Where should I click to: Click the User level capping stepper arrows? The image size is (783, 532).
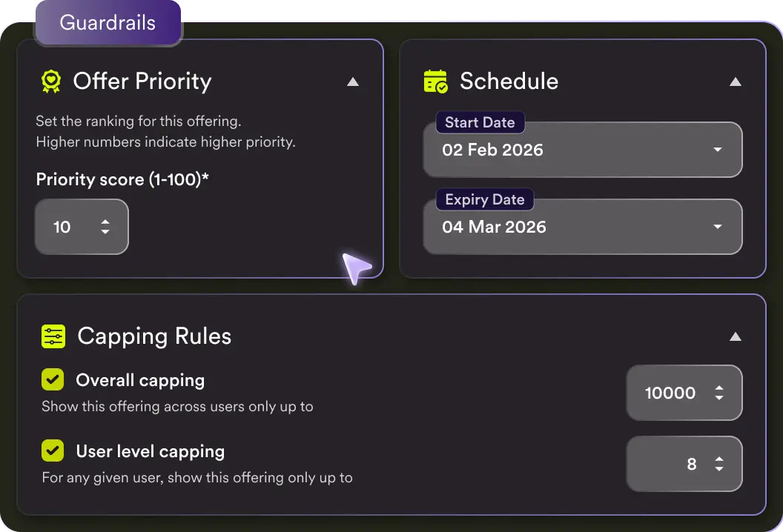(718, 465)
